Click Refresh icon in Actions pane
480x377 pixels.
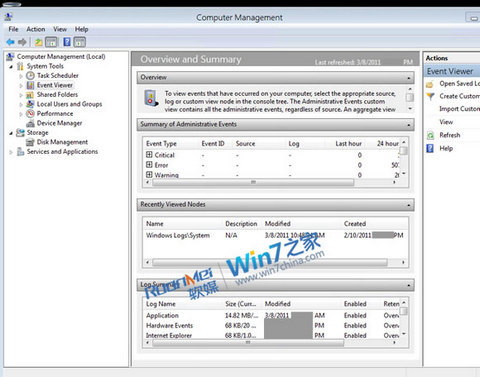tap(431, 135)
